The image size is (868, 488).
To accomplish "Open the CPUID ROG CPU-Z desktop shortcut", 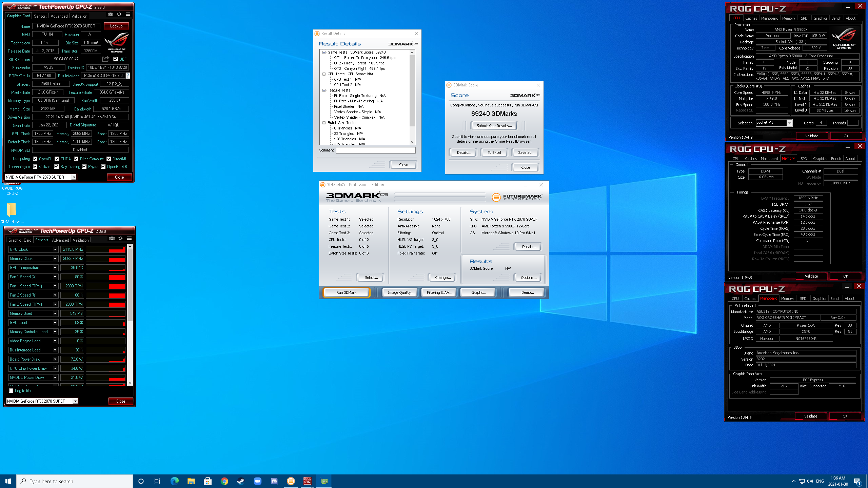I will coord(12,190).
